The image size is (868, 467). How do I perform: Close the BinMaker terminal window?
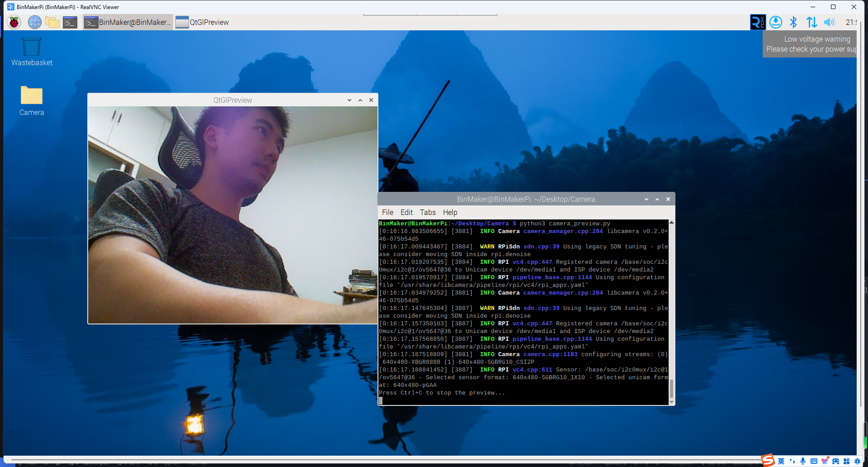668,199
